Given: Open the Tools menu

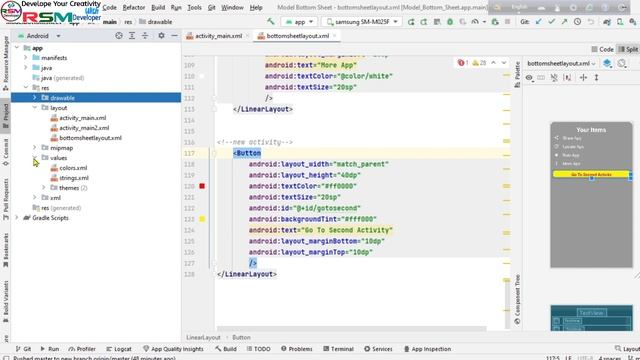Looking at the screenshot, I should 194,7.
